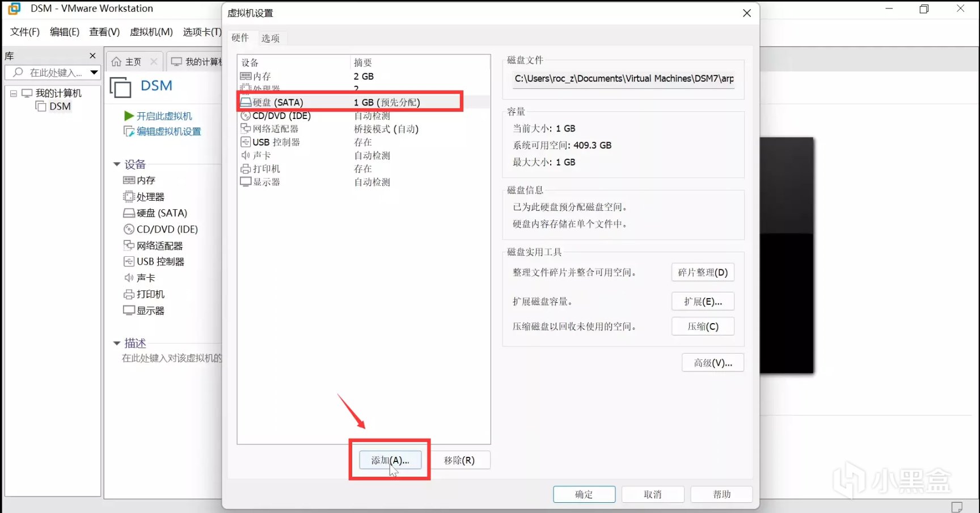Click the 内存 memory icon in left device panel
The width and height of the screenshot is (980, 513).
(x=129, y=180)
